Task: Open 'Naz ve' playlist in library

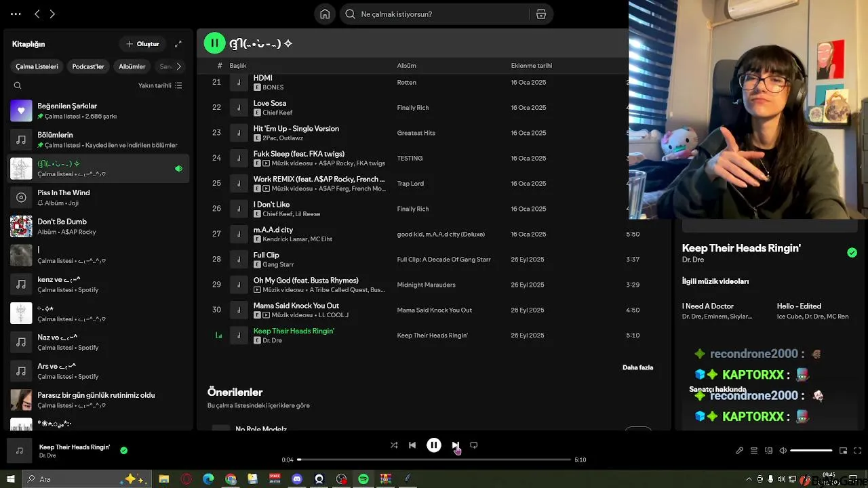Action: 99,342
